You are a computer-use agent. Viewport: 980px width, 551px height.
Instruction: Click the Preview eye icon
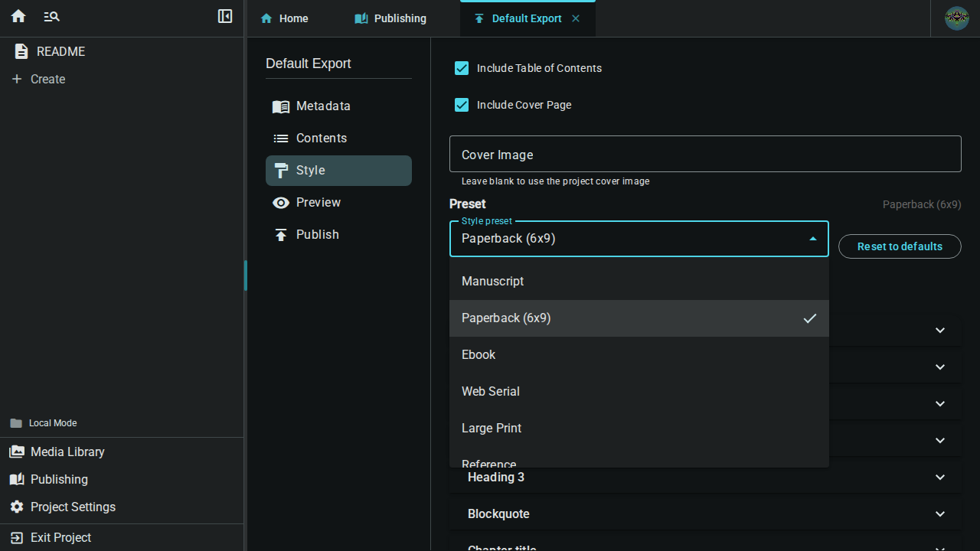point(281,203)
